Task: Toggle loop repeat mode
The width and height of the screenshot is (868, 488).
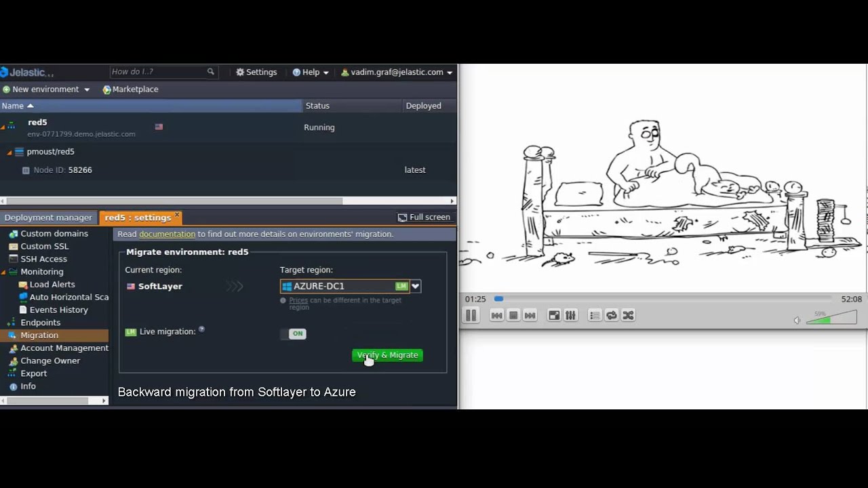Action: click(x=612, y=315)
